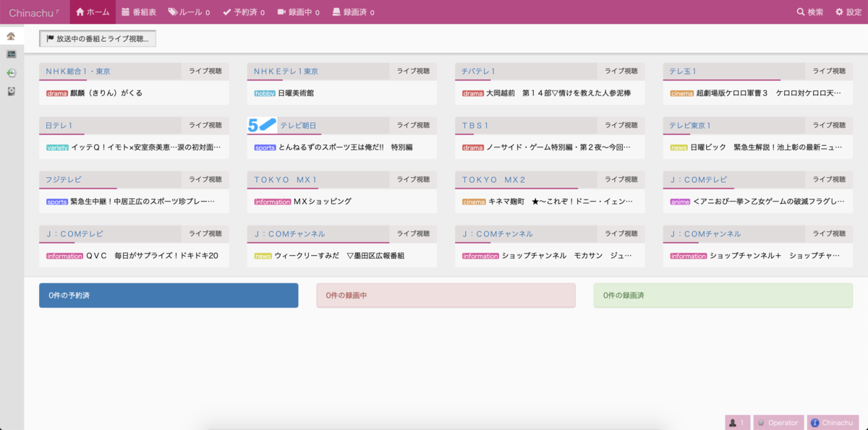Go to the ルール rules tab

(189, 12)
